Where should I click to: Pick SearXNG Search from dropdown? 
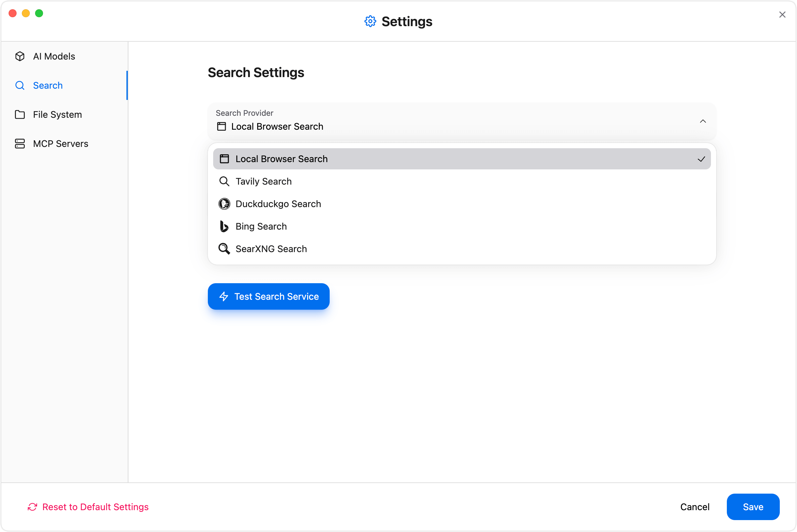click(x=271, y=249)
